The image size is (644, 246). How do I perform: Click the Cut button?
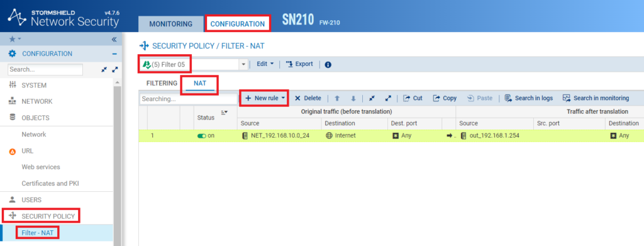pyautogui.click(x=413, y=98)
